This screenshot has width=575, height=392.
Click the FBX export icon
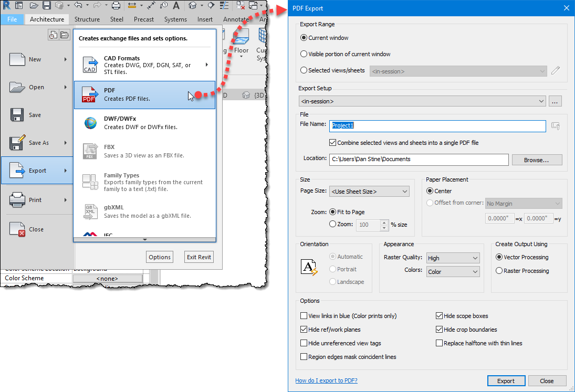[90, 151]
